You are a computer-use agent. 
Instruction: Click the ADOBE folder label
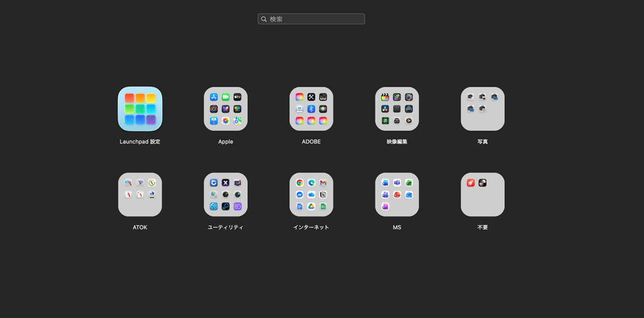click(x=311, y=142)
